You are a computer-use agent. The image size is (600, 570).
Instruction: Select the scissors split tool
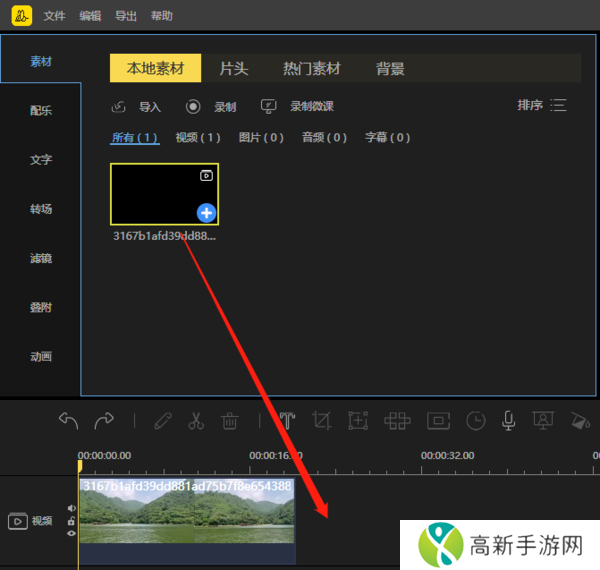[x=196, y=421]
